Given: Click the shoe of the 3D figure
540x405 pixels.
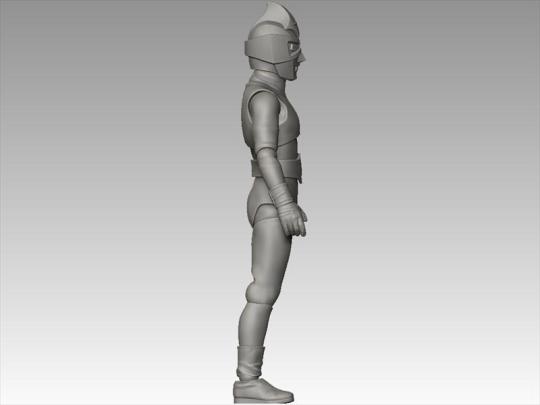Looking at the screenshot, I should (x=263, y=391).
